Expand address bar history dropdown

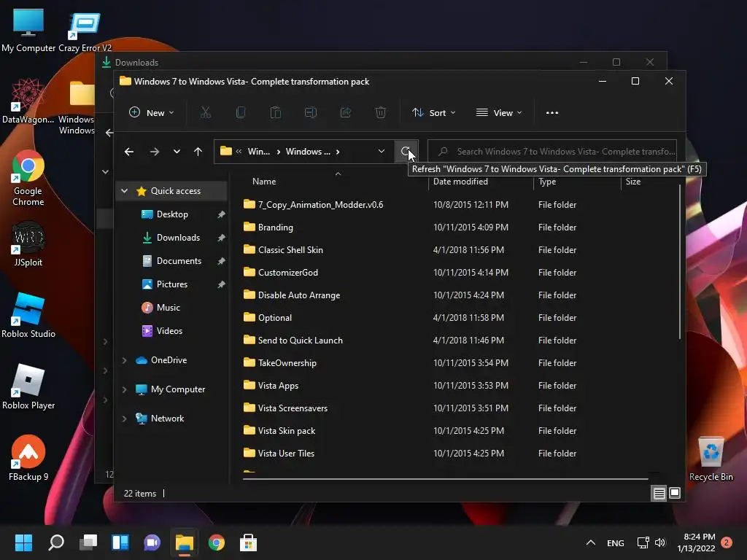click(x=381, y=152)
